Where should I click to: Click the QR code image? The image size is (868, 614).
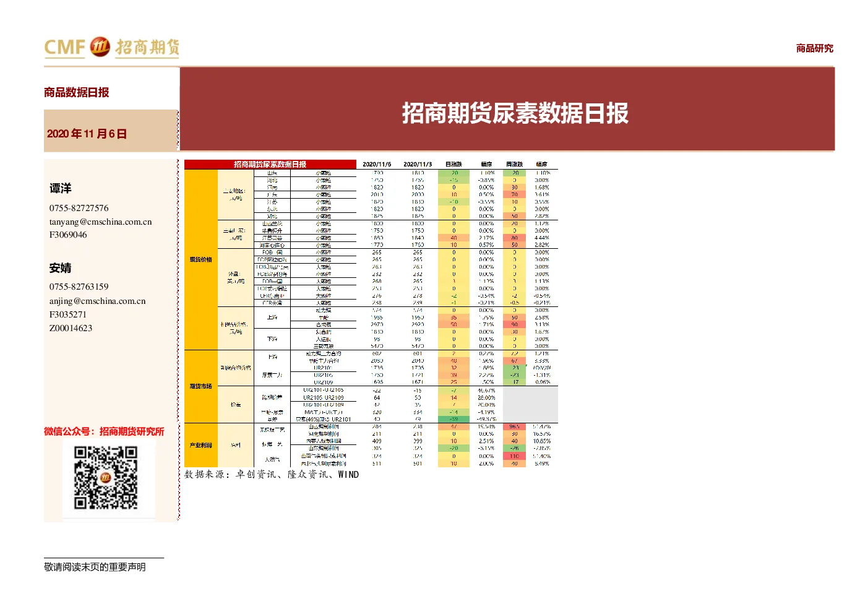tap(106, 478)
